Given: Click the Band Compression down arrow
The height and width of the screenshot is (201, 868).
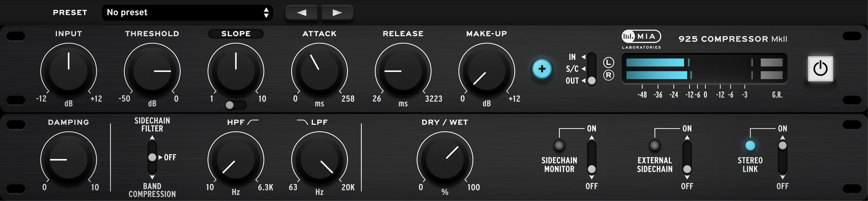Looking at the screenshot, I should pos(152,177).
